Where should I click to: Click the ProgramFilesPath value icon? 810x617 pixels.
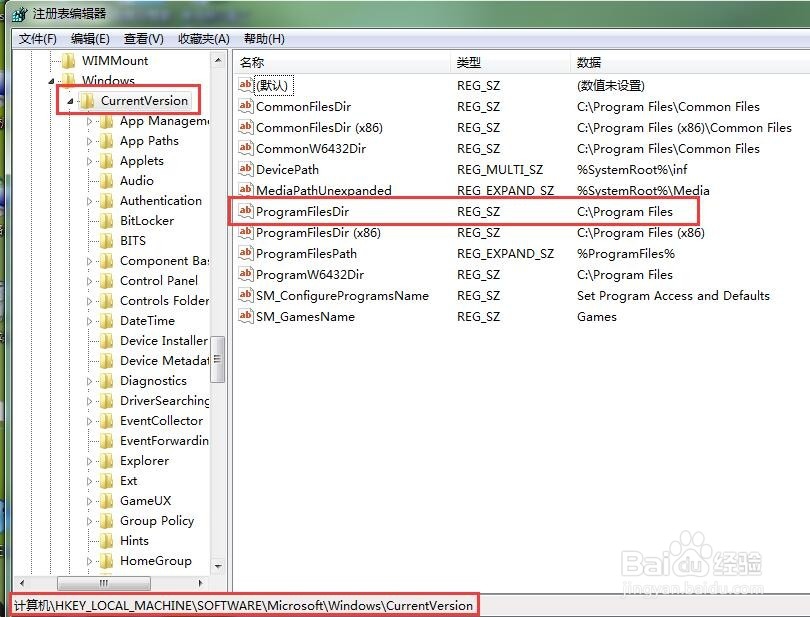(245, 253)
